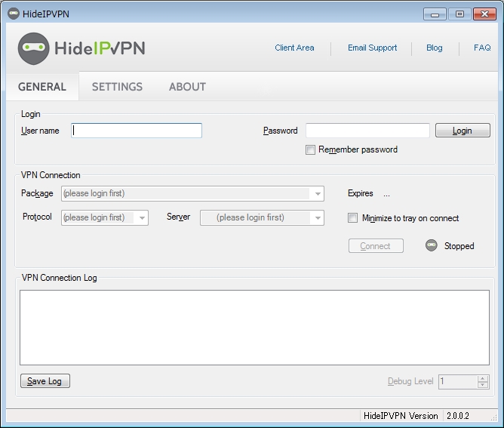This screenshot has height=428, width=504.
Task: Open the Package dropdown
Action: click(192, 193)
